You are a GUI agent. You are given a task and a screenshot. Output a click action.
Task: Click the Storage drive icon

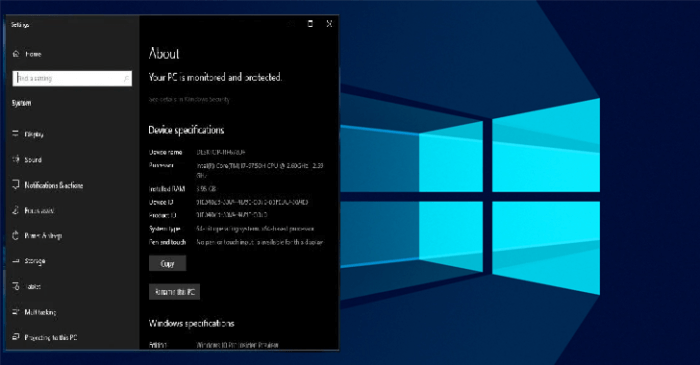point(16,261)
